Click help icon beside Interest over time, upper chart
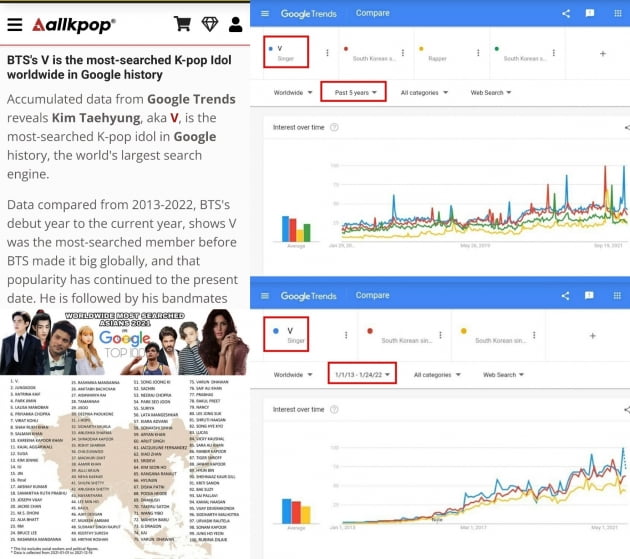Image resolution: width=630 pixels, height=559 pixels. click(x=334, y=127)
